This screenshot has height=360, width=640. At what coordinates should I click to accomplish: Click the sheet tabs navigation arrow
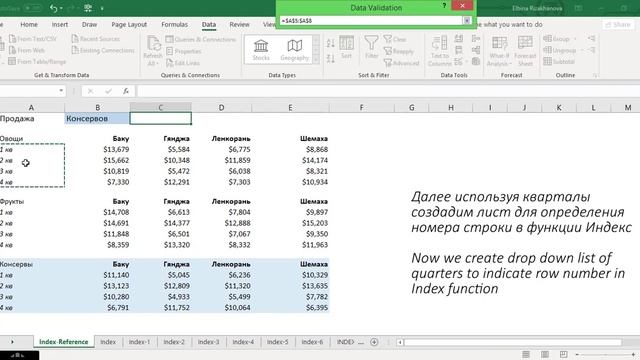(12, 342)
